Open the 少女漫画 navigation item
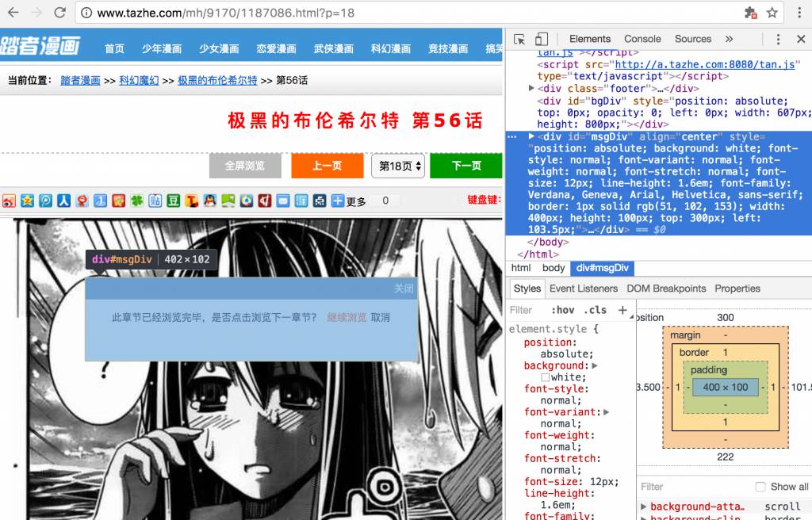 [219, 48]
